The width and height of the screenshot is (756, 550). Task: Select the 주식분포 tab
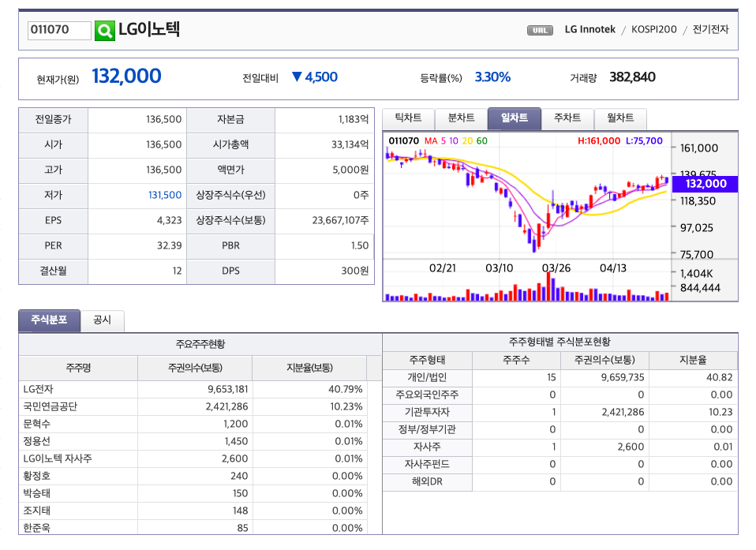pyautogui.click(x=49, y=320)
